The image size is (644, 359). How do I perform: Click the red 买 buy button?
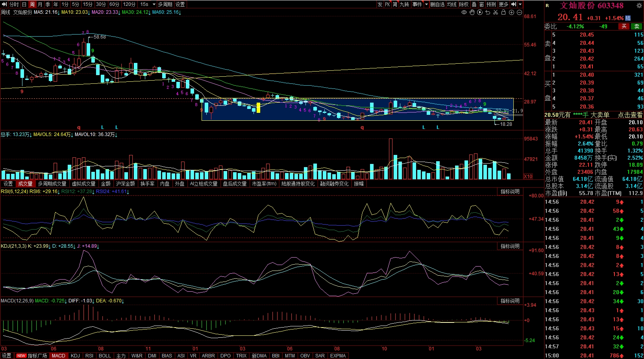tap(624, 26)
